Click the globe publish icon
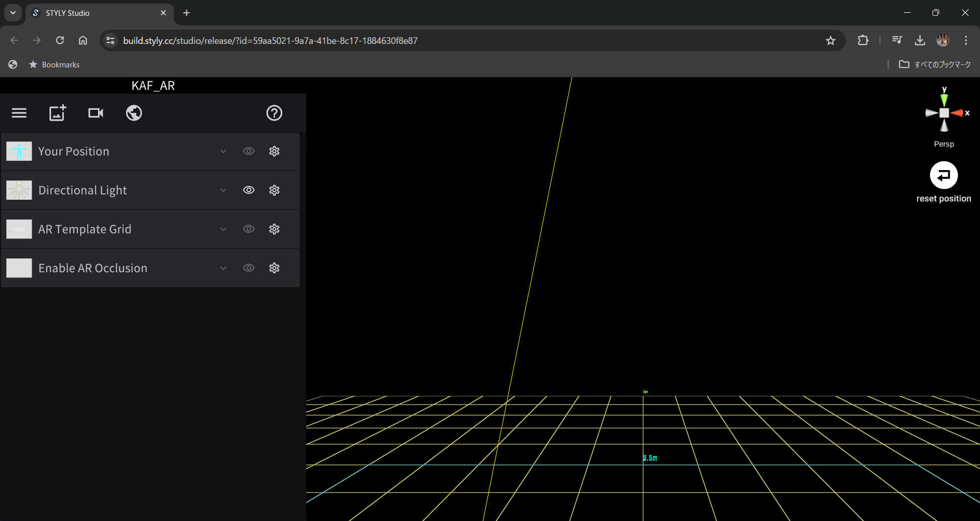Screen dimensions: 980x521 (134, 113)
